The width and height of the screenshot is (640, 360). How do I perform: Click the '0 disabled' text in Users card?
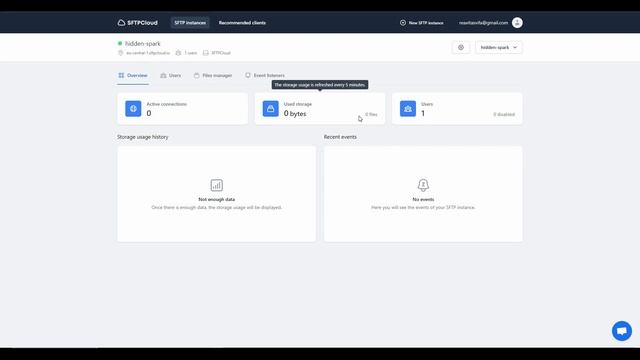pos(504,114)
